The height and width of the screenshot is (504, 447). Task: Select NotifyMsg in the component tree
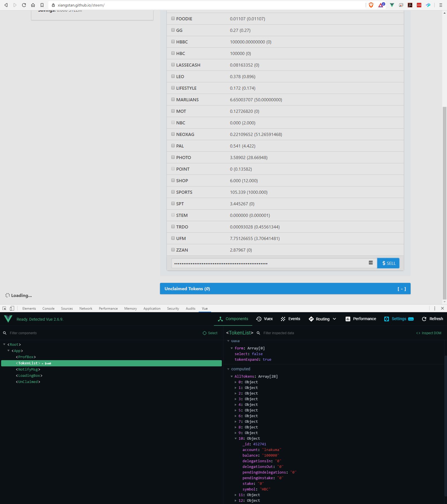tap(28, 369)
